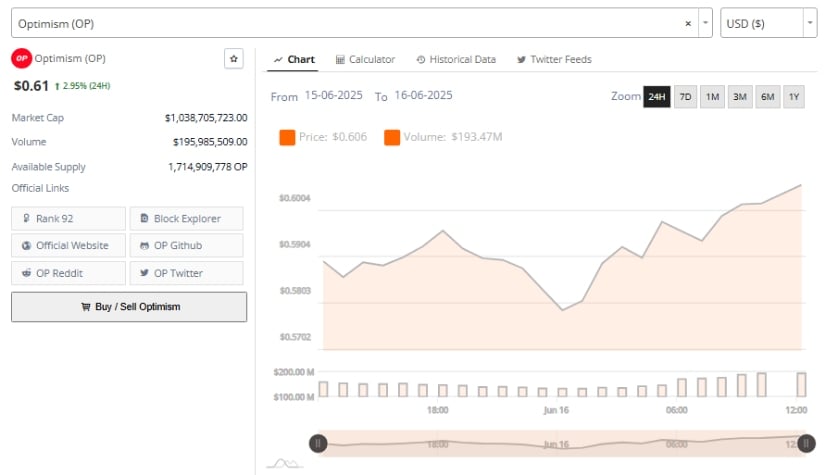Clear the Optimism selection with the X
825x475 pixels.
tap(688, 24)
